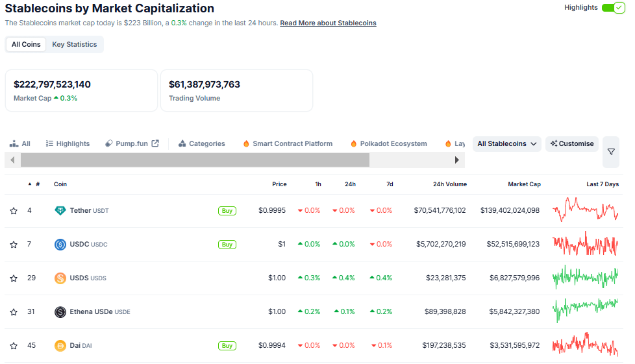Click the USDC coin logo
635x364 pixels.
pyautogui.click(x=60, y=245)
